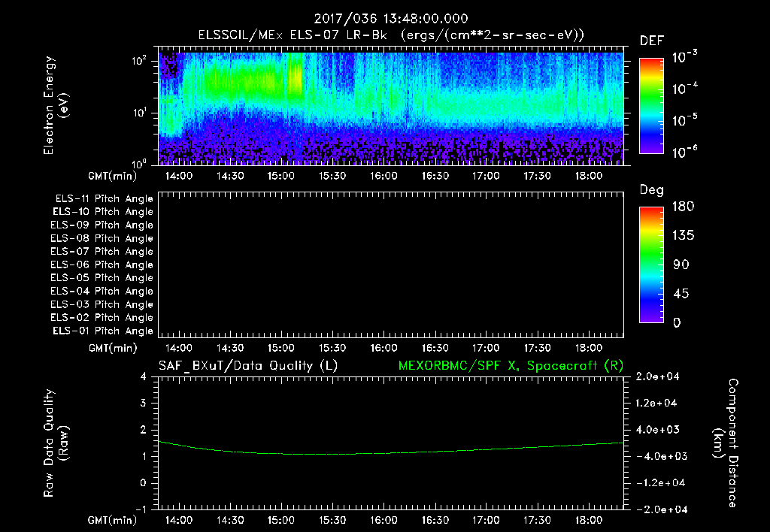770x532 pixels.
Task: Click the ELS-08 Pitch Angle label
Action: click(x=102, y=238)
